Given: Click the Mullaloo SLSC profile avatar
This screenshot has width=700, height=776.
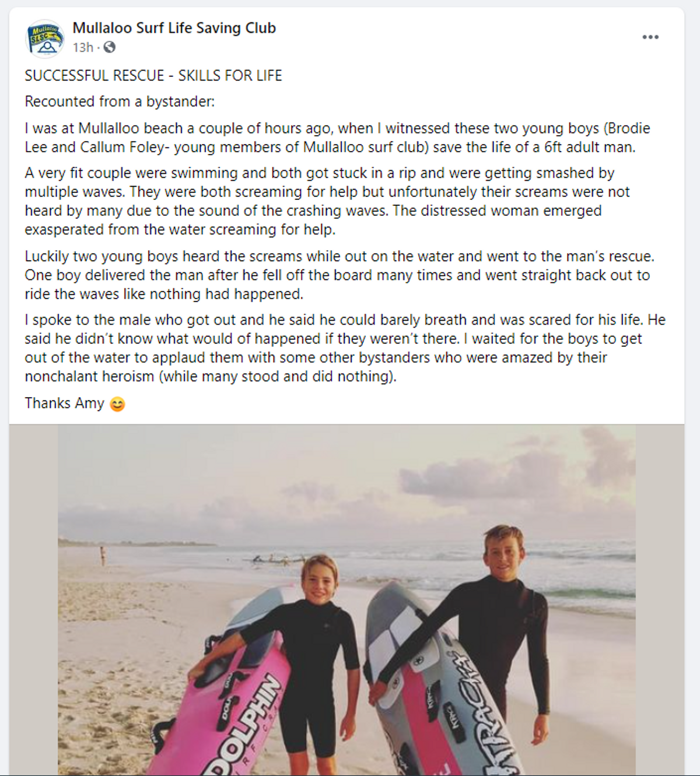Looking at the screenshot, I should (45, 38).
